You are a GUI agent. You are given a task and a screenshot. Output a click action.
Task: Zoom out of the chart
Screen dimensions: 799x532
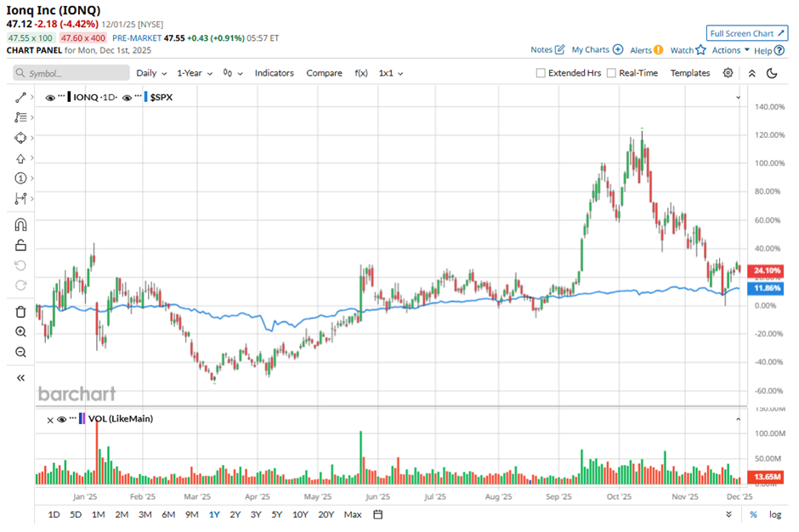[20, 352]
